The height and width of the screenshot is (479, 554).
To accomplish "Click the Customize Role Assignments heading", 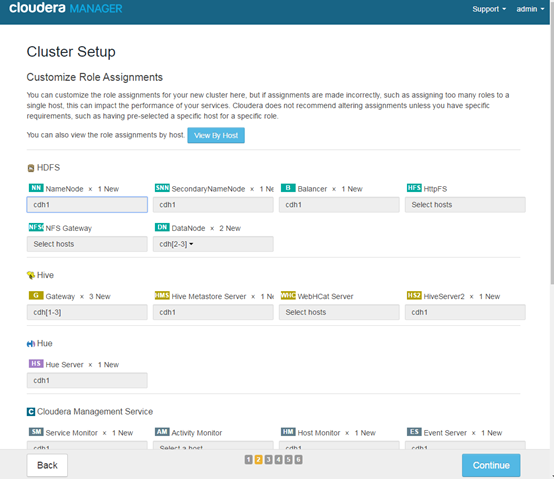I will tap(95, 77).
